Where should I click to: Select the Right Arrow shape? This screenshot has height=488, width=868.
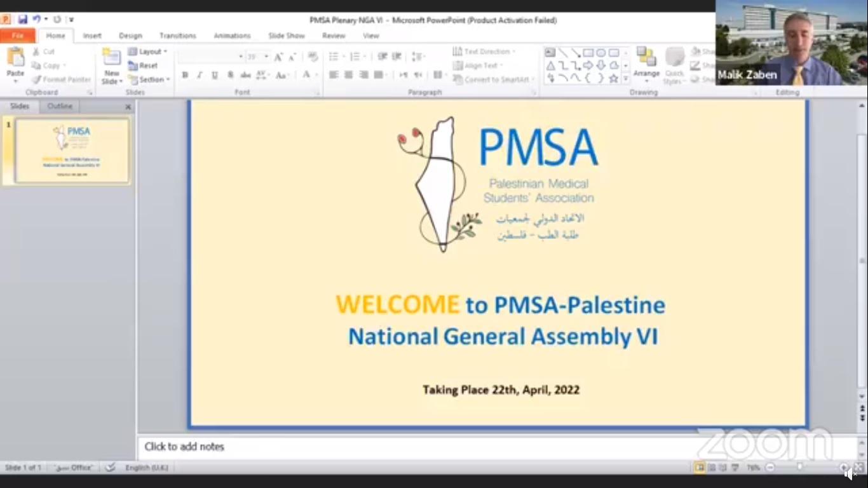[588, 65]
